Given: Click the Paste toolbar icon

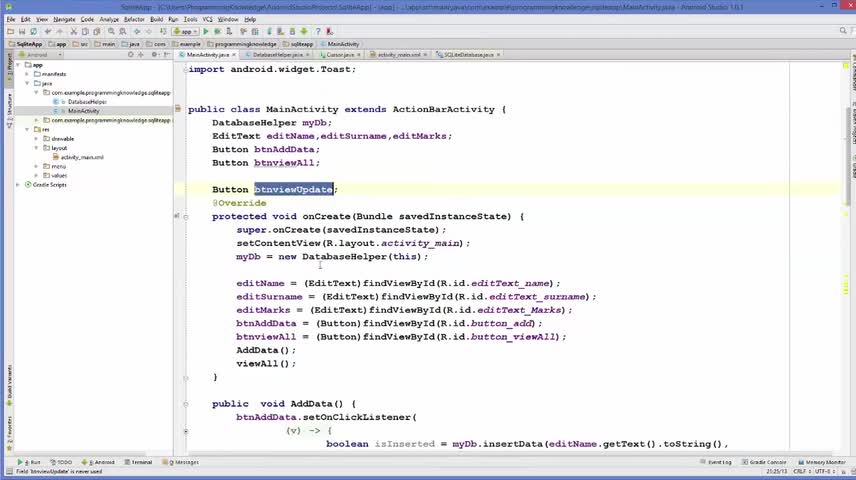Looking at the screenshot, I should [97, 32].
